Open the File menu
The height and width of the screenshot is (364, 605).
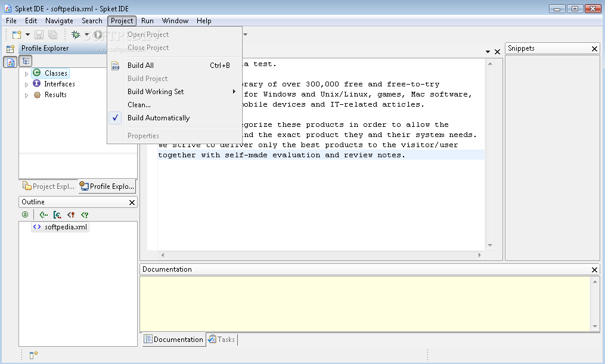[11, 21]
